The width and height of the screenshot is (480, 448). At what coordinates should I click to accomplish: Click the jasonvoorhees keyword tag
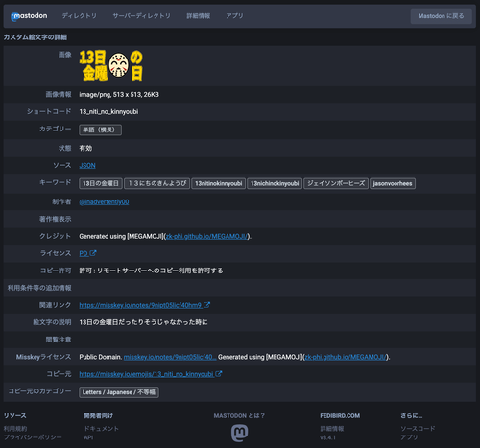pyautogui.click(x=393, y=183)
